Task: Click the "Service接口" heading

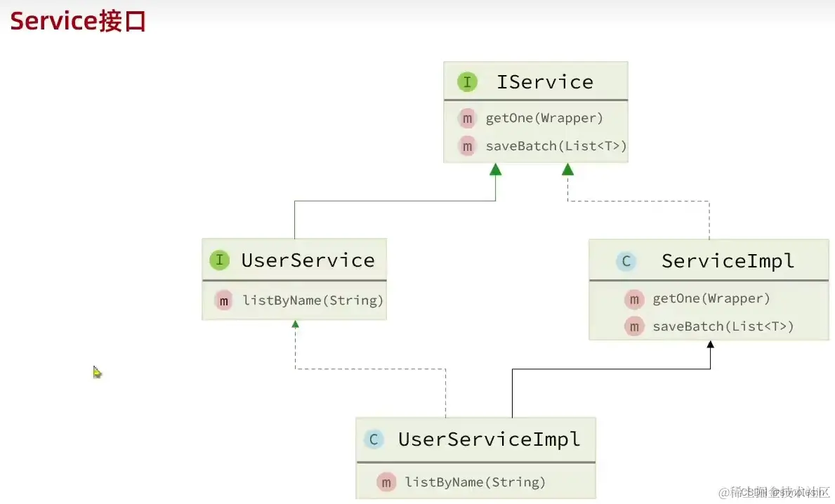Action: point(78,22)
